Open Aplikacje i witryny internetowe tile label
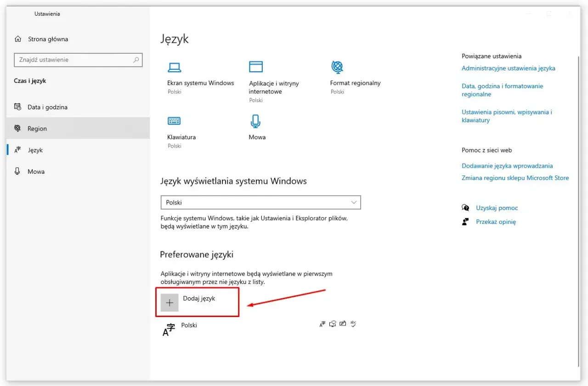 274,87
